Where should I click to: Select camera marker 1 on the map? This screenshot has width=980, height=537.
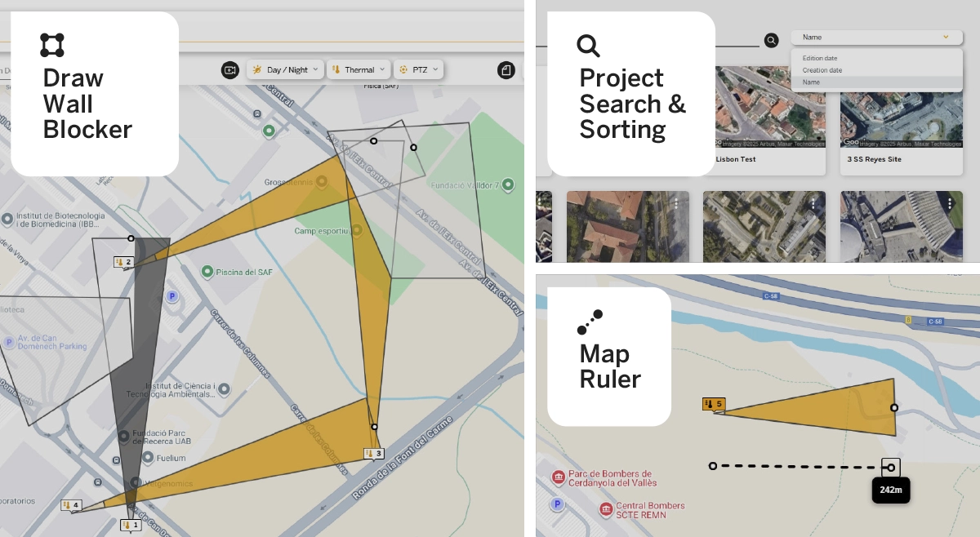pyautogui.click(x=131, y=525)
